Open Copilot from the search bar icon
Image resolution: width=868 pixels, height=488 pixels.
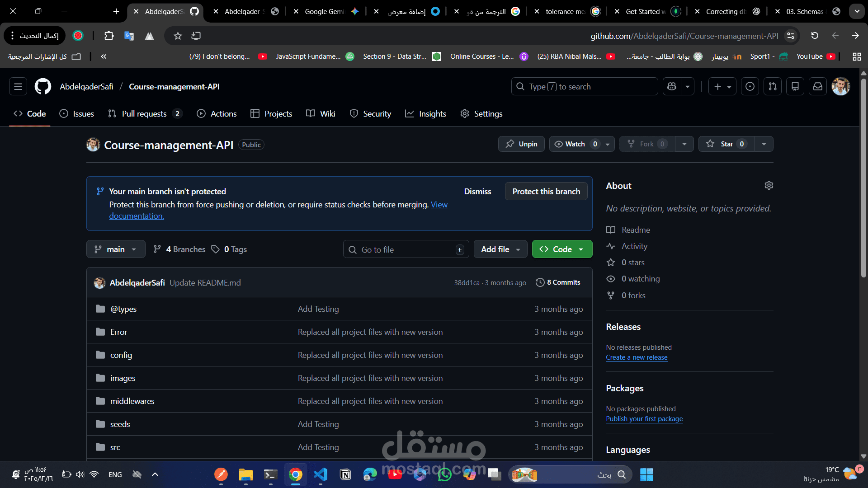click(x=672, y=86)
